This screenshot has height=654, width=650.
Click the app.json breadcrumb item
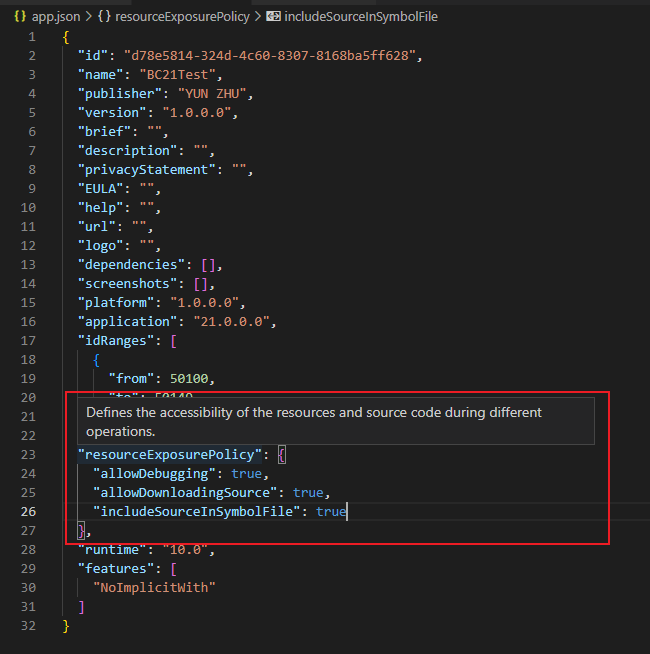coord(56,17)
